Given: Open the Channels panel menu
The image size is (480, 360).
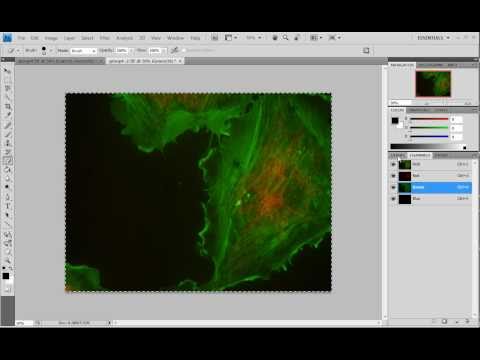Looking at the screenshot, I should [474, 155].
